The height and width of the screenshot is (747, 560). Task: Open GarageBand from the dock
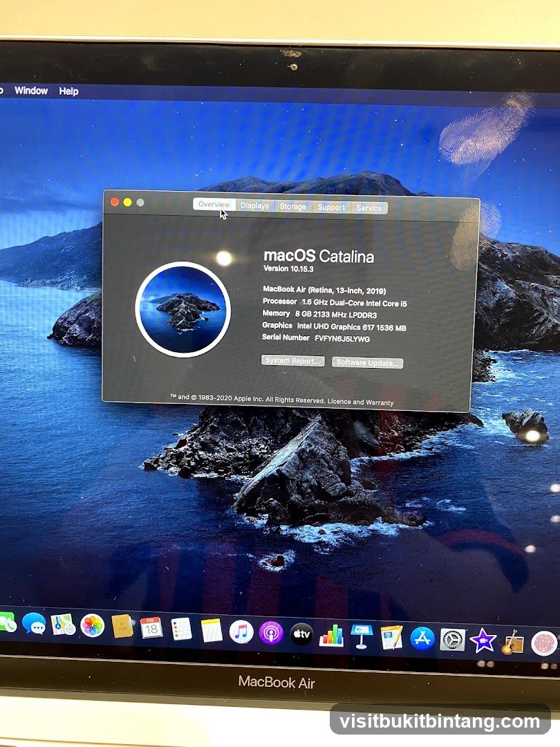(x=513, y=642)
